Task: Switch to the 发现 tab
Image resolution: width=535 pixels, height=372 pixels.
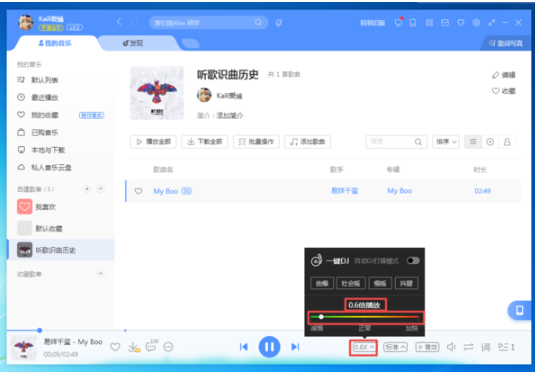Action: [x=133, y=43]
